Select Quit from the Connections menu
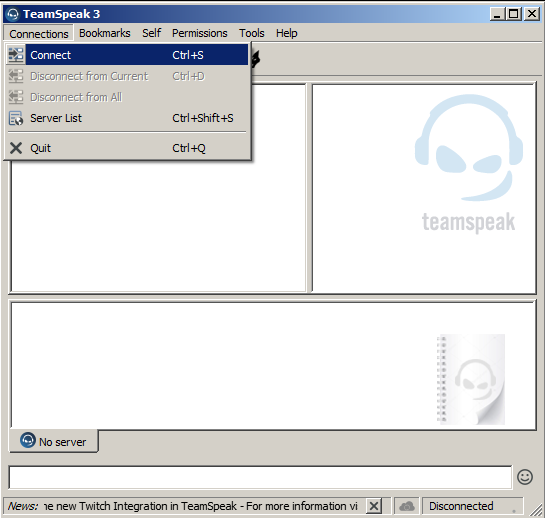The image size is (545, 518). (x=127, y=148)
